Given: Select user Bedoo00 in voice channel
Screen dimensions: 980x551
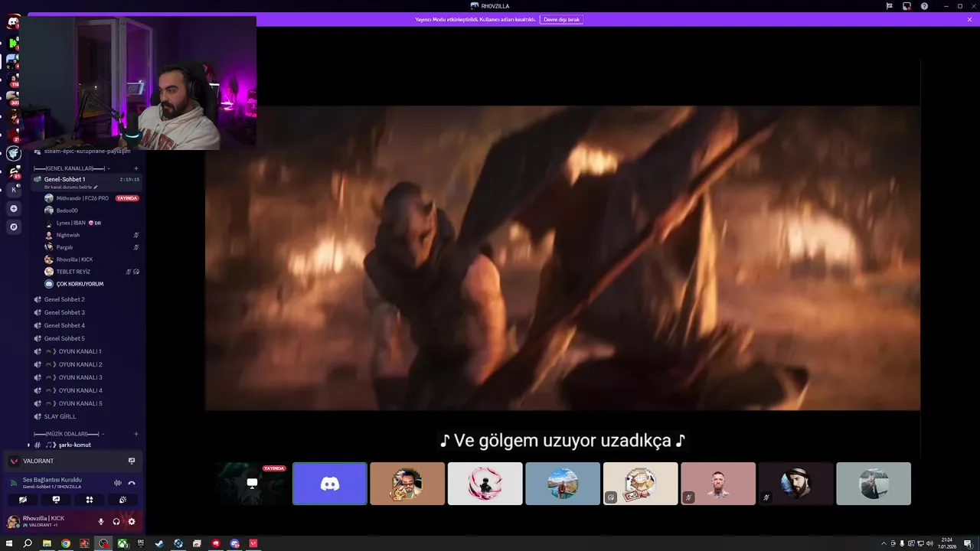Looking at the screenshot, I should [67, 210].
